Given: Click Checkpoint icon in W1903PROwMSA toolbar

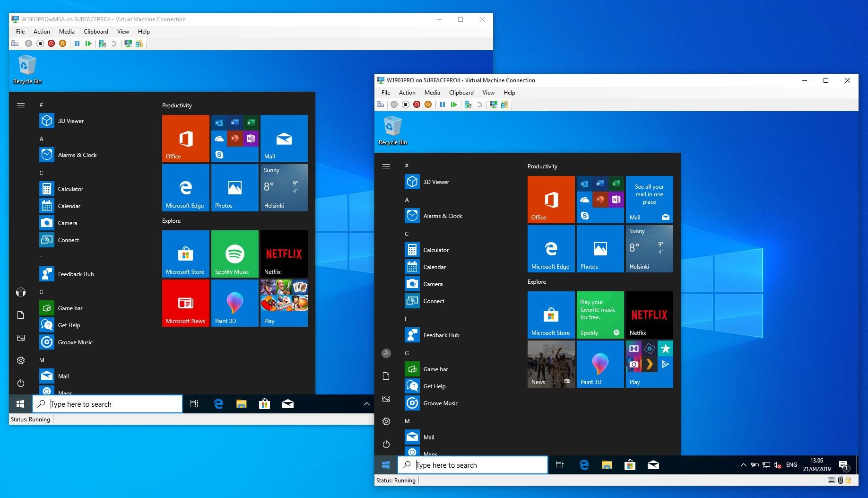Looking at the screenshot, I should pyautogui.click(x=103, y=44).
